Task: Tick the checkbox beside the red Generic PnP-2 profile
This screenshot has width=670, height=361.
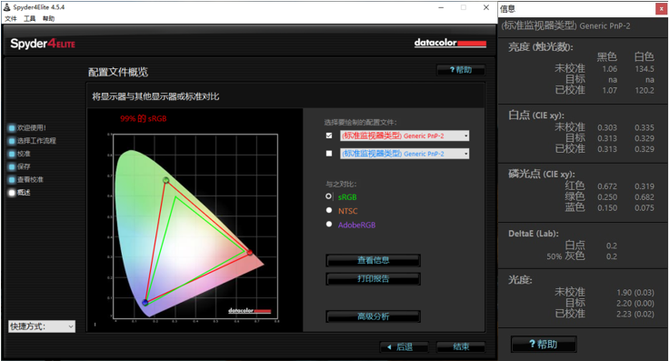Action: point(329,135)
